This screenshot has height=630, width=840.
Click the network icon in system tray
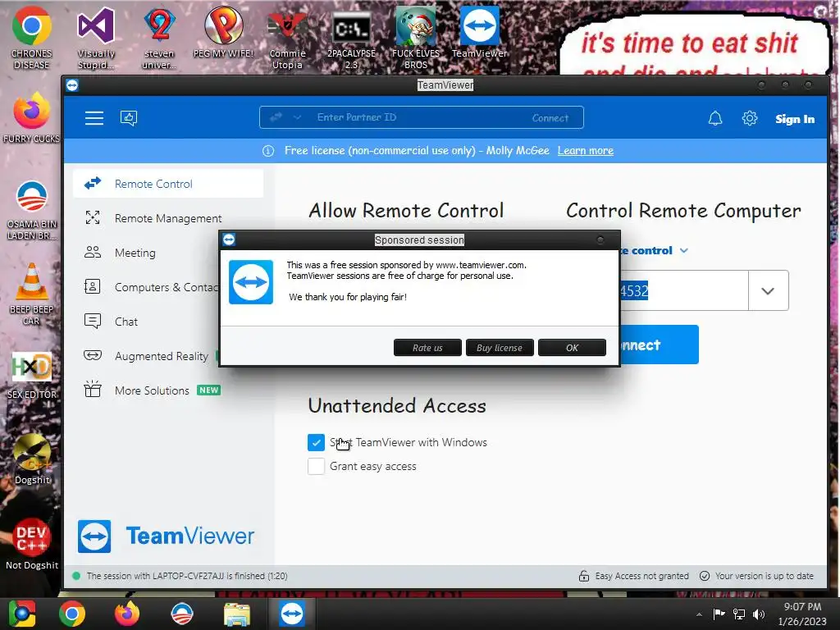tap(739, 614)
